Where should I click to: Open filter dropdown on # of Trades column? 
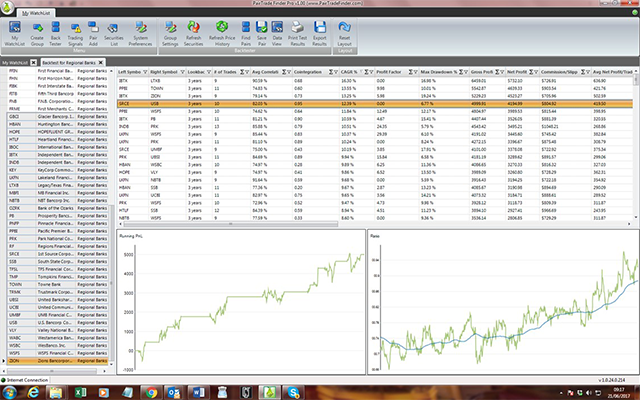tap(246, 74)
